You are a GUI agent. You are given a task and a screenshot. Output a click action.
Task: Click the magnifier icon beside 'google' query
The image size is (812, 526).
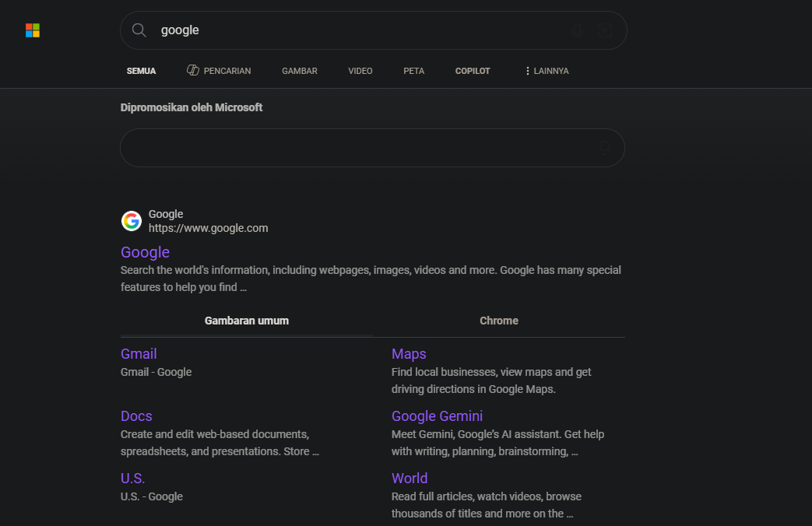click(x=139, y=30)
